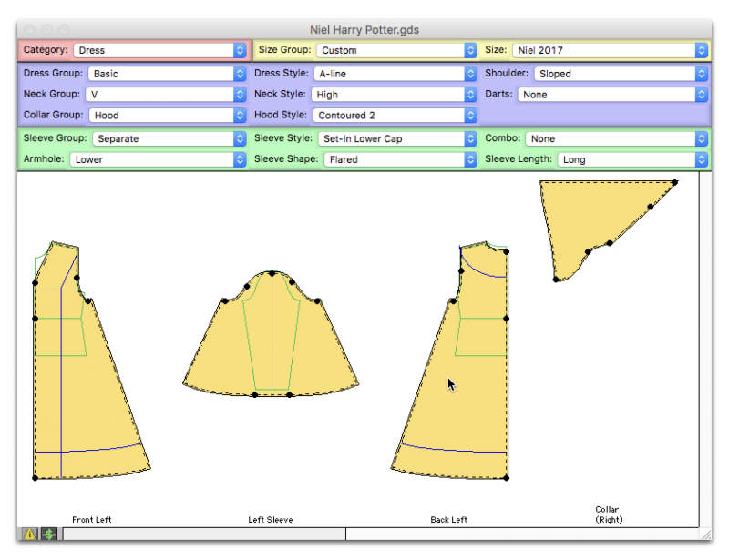Open the Neck Style dropdown showing High

pyautogui.click(x=394, y=95)
